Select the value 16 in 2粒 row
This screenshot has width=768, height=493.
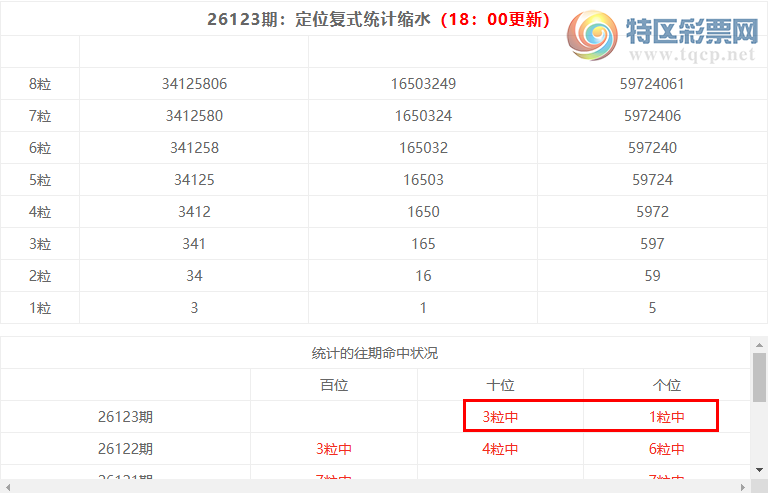(x=423, y=276)
